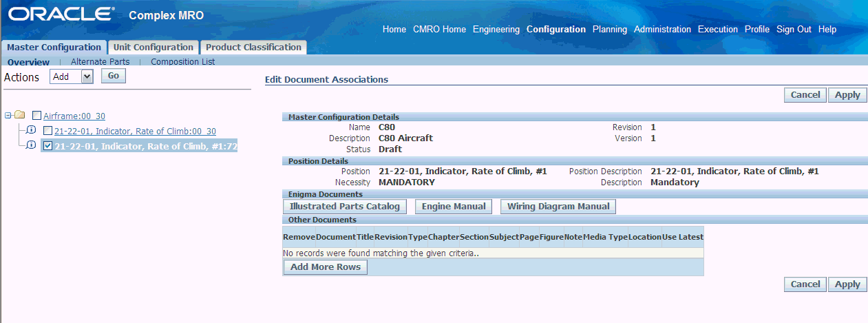Viewport: 868px width, 323px height.
Task: Check the Airframe:00_30 checkbox
Action: coord(37,116)
